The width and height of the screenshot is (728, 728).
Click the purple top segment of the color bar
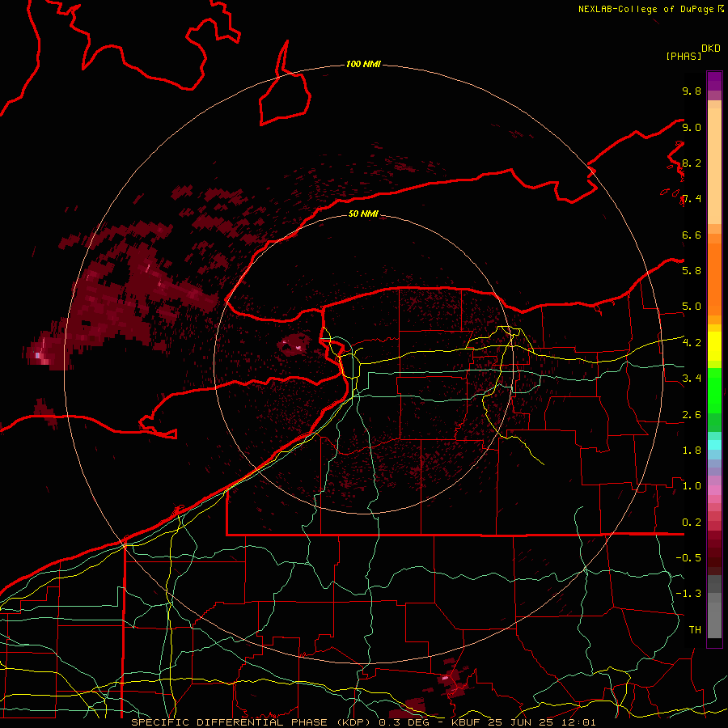tap(714, 81)
